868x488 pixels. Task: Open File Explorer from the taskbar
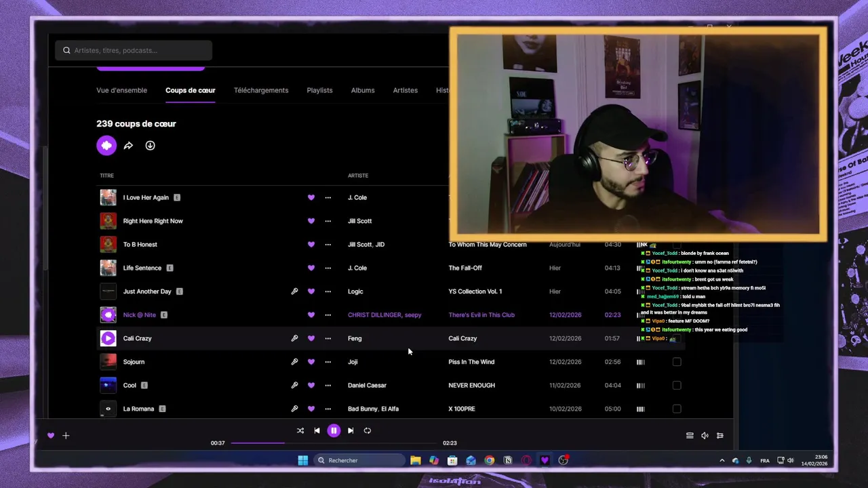pos(415,460)
